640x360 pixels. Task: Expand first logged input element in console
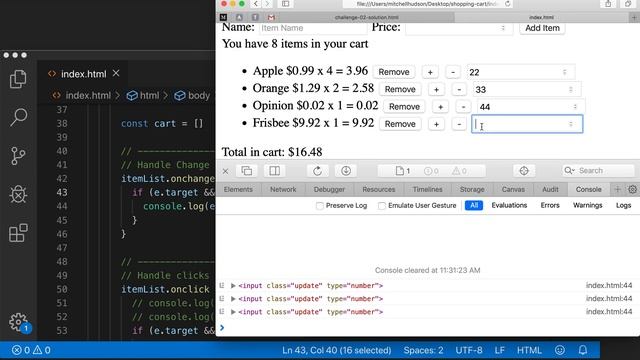click(x=233, y=286)
